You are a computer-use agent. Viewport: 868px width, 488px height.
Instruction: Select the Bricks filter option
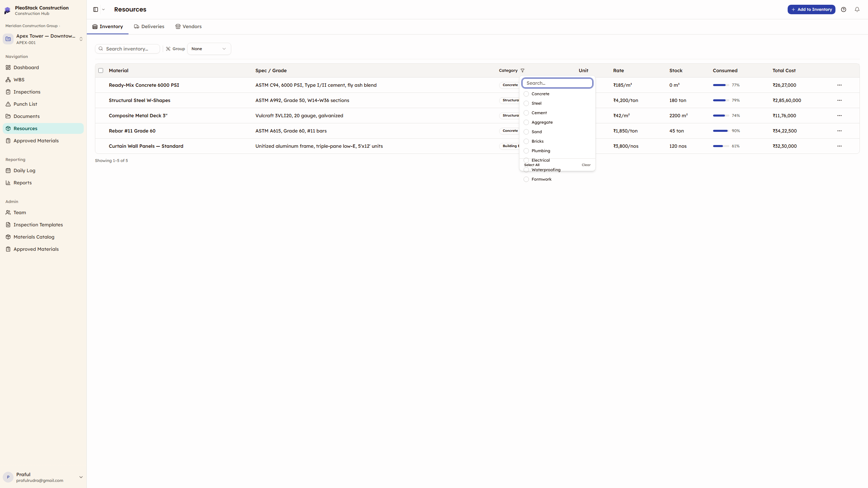[x=557, y=141]
